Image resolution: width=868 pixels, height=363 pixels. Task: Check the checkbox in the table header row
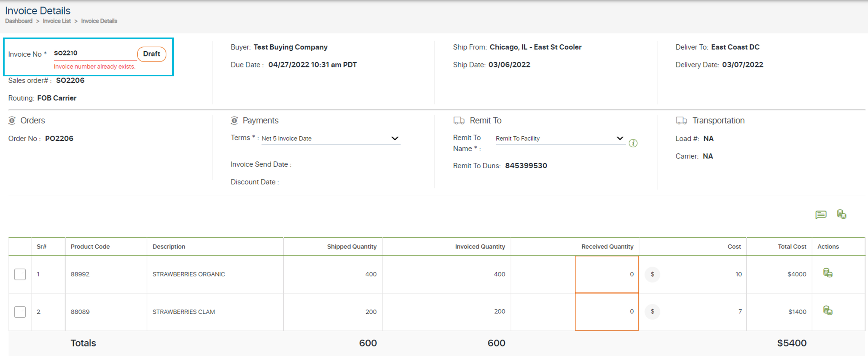[20, 246]
